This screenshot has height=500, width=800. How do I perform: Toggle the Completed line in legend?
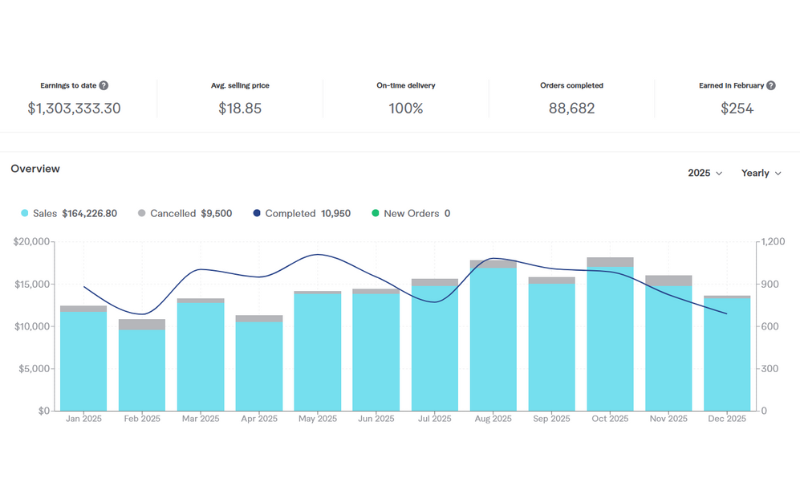click(x=301, y=213)
